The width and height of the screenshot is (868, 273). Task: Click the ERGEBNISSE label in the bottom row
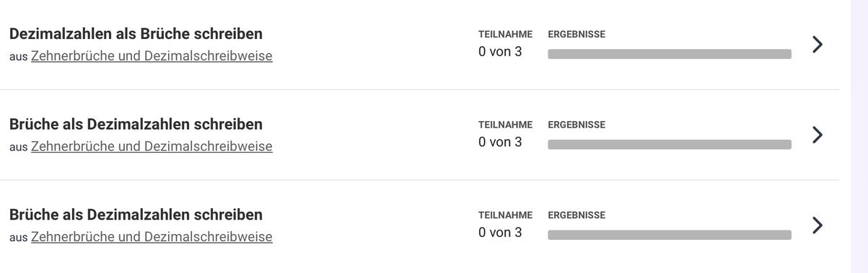[577, 215]
